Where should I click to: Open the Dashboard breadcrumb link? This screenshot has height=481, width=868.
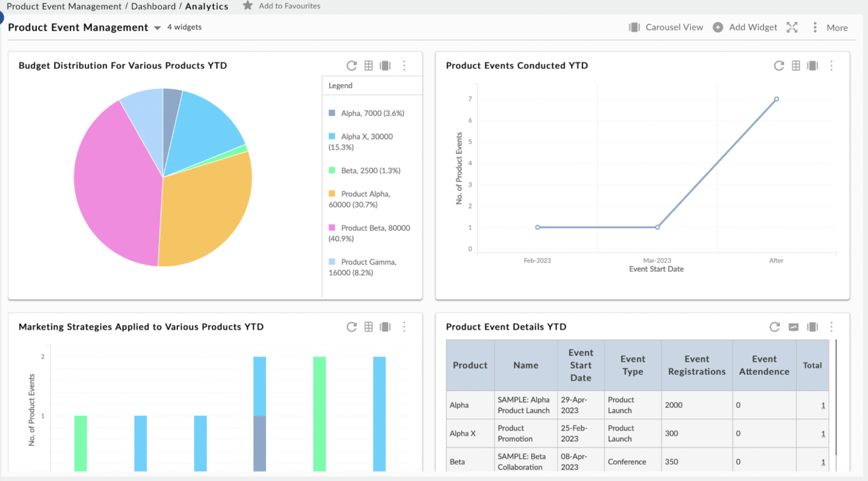[153, 6]
